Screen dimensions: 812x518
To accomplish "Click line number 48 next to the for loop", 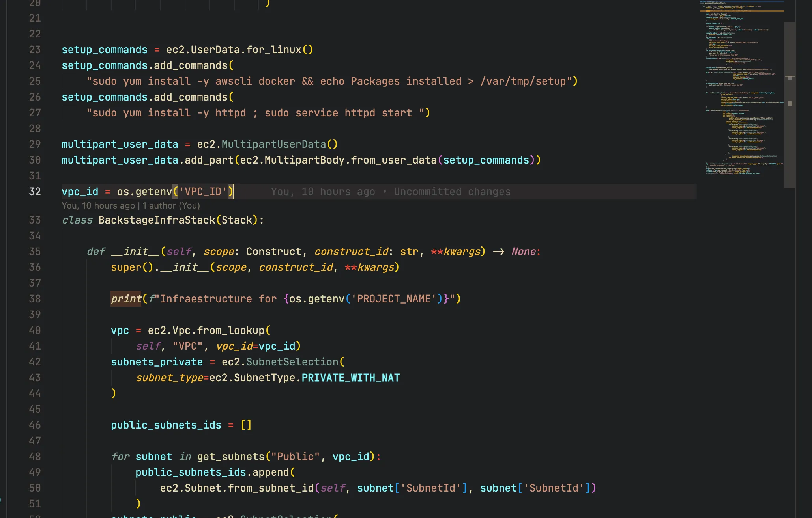I will (x=35, y=457).
